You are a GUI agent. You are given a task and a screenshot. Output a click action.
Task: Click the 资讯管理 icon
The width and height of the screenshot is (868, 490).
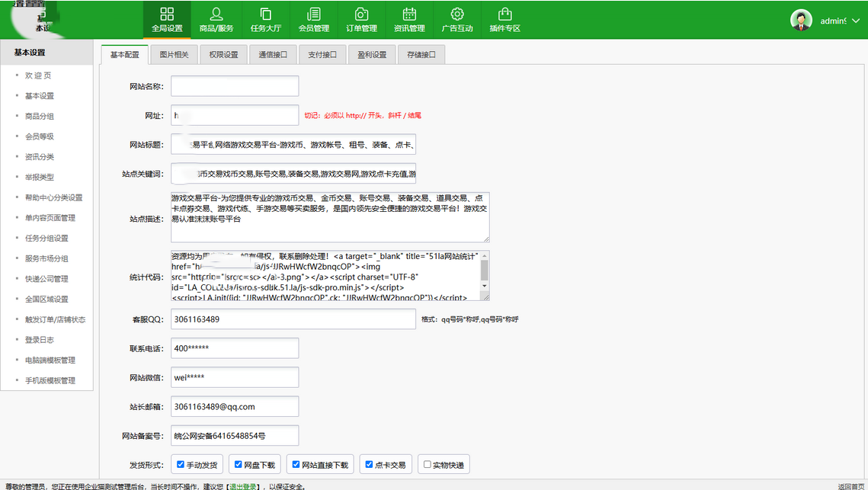coord(410,20)
